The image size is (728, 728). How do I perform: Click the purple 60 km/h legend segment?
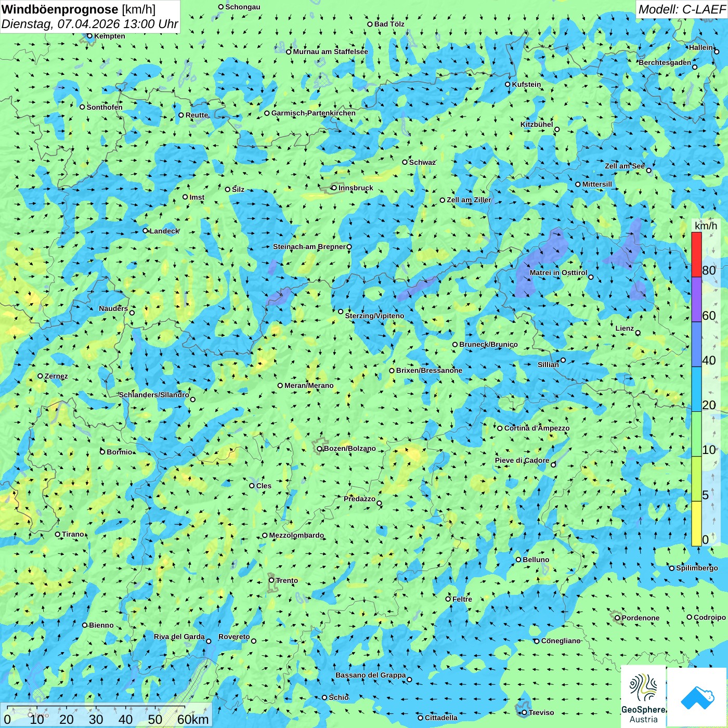696,300
